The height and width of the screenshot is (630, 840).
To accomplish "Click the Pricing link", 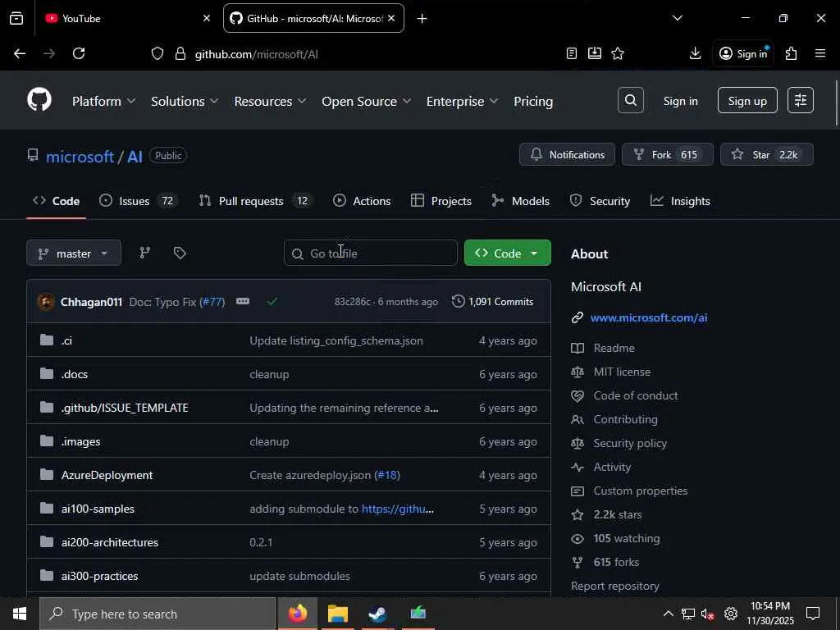I will 533,101.
